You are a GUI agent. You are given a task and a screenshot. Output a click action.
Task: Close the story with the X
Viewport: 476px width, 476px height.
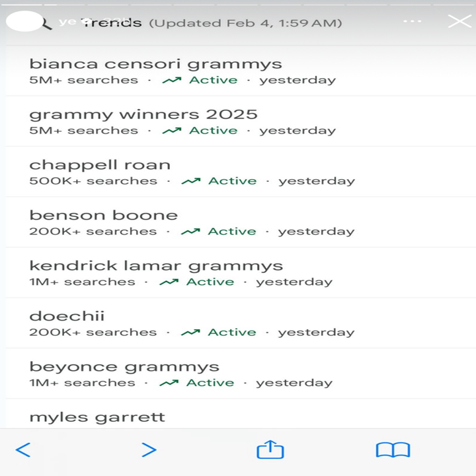point(459,21)
